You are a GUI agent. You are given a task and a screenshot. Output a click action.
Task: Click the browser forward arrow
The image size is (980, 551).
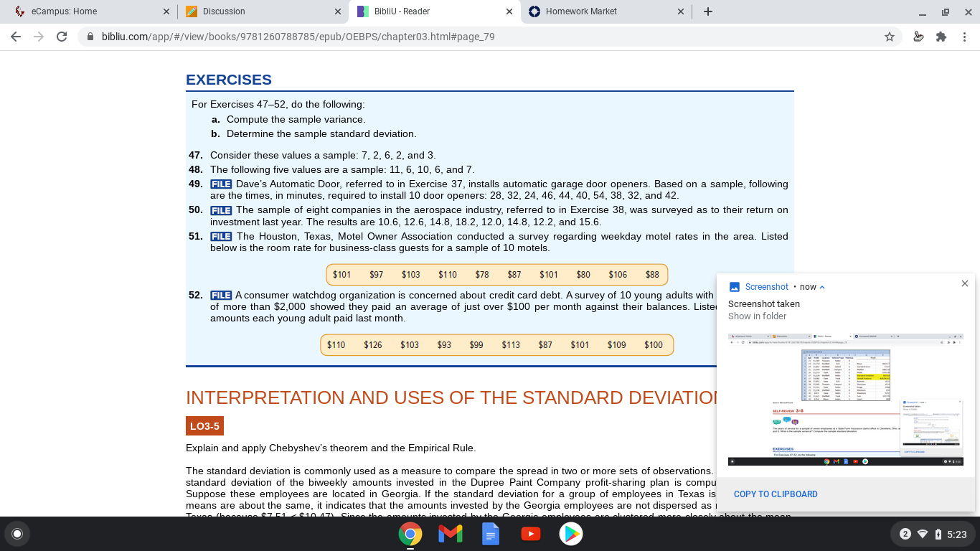coord(39,37)
